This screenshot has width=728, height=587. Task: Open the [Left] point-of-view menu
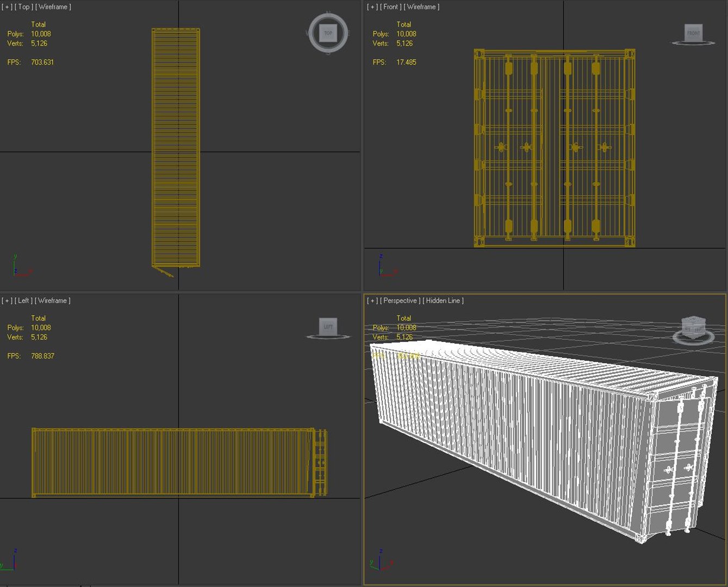pyautogui.click(x=24, y=301)
